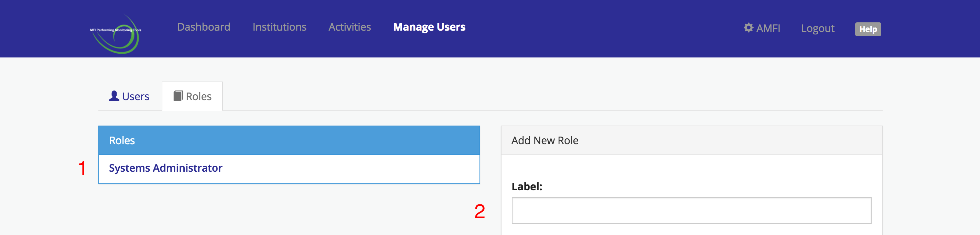Open the Activities section

click(x=349, y=27)
